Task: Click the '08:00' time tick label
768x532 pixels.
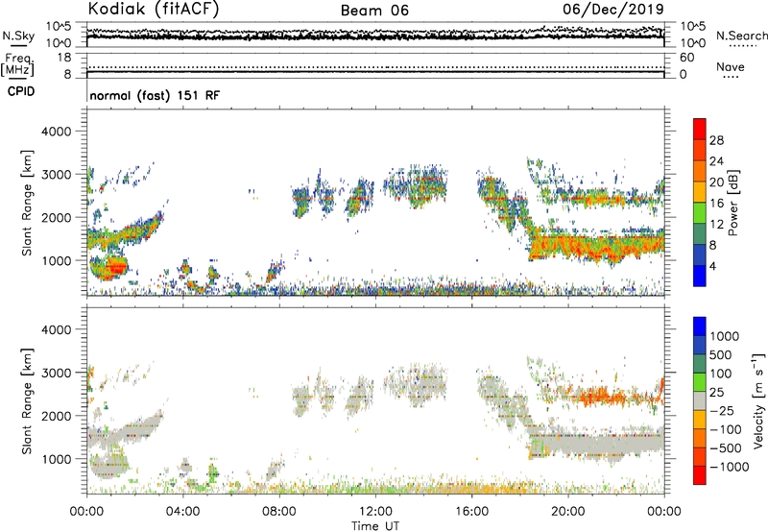Action: pos(278,512)
